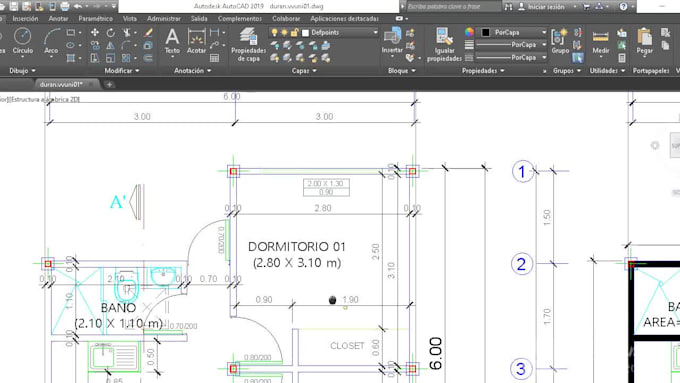Select the Scale tool in Modificar
The width and height of the screenshot is (680, 383).
pos(111,58)
